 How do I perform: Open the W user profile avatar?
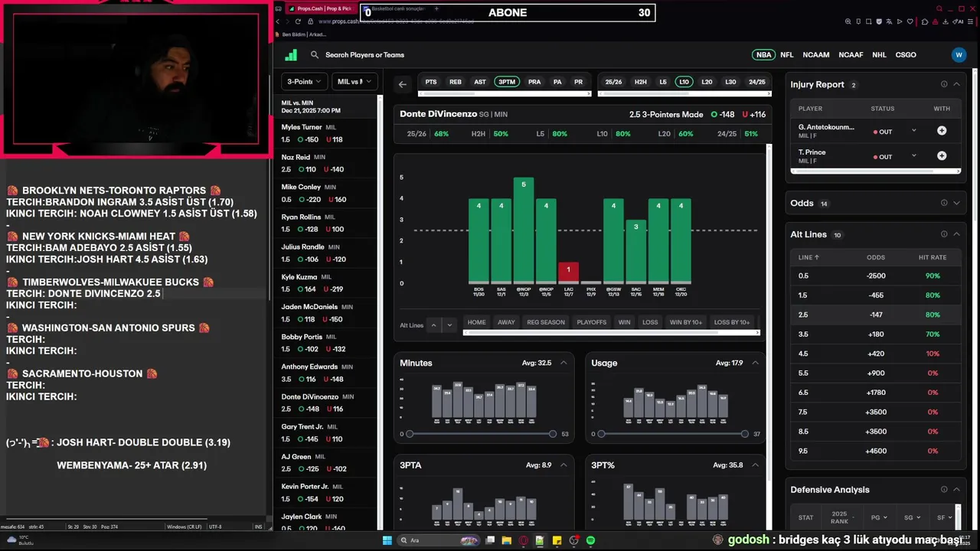(959, 55)
